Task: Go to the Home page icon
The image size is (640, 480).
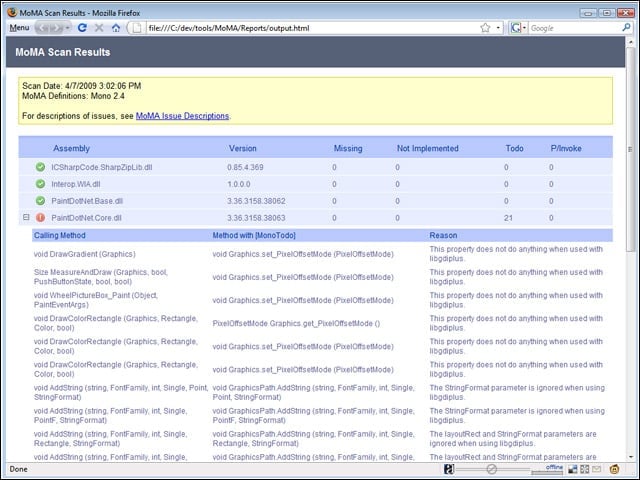Action: [116, 28]
